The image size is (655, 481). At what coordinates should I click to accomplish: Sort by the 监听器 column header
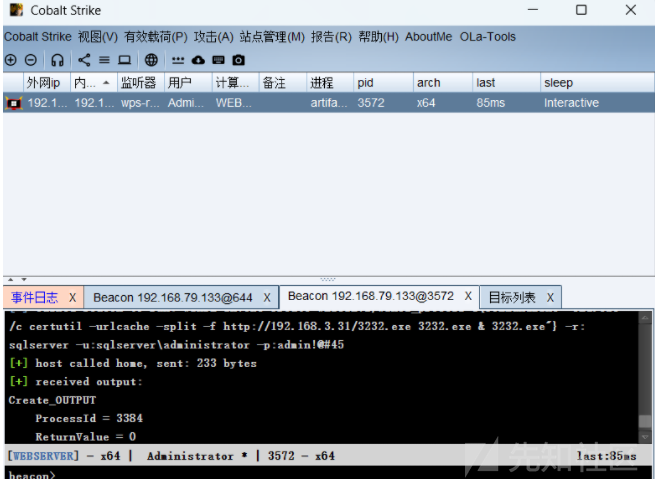141,83
